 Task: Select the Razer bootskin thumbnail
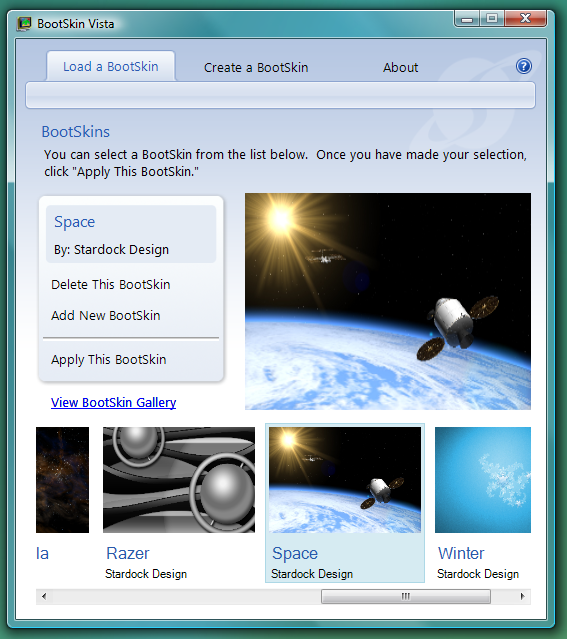click(x=179, y=480)
